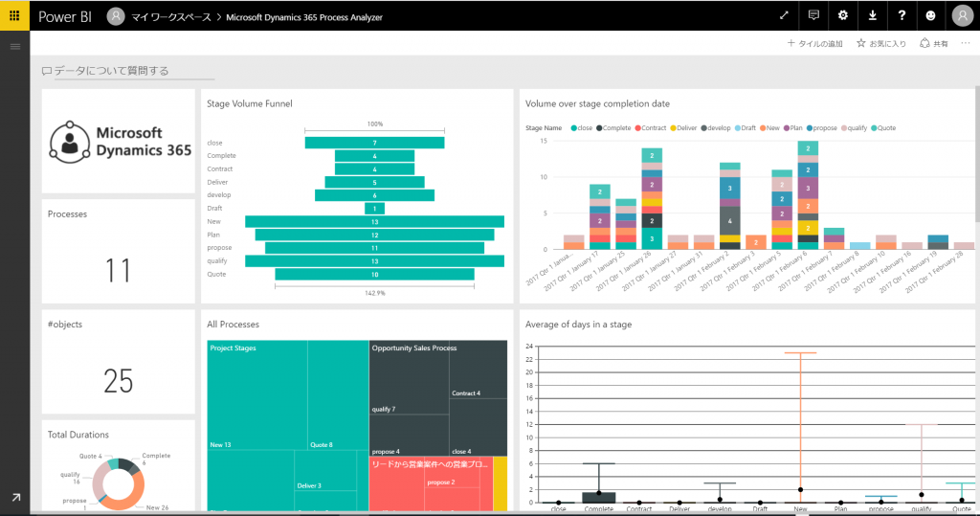Click the Stage Volume Funnel title

(x=250, y=103)
